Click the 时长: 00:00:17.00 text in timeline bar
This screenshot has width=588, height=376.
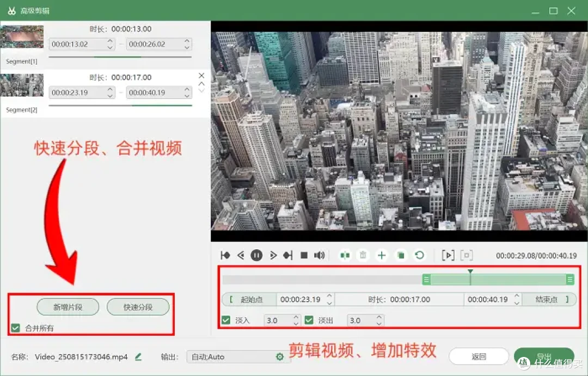tap(399, 299)
